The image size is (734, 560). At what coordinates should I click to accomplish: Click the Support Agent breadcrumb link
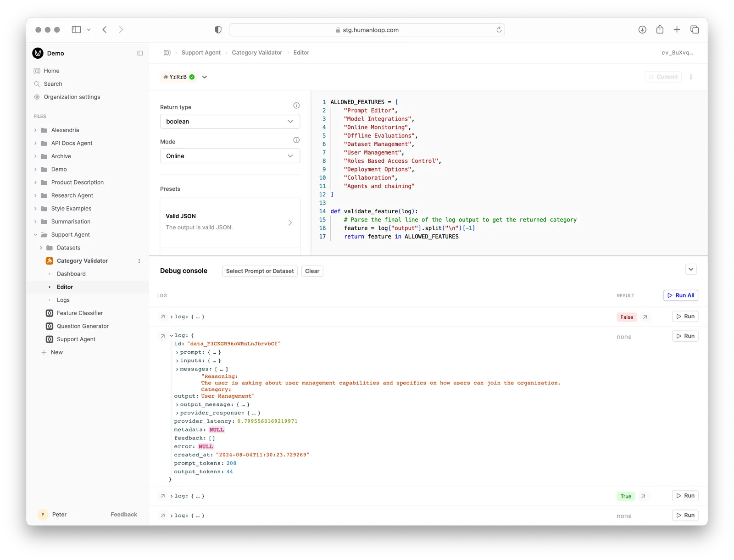click(x=201, y=53)
